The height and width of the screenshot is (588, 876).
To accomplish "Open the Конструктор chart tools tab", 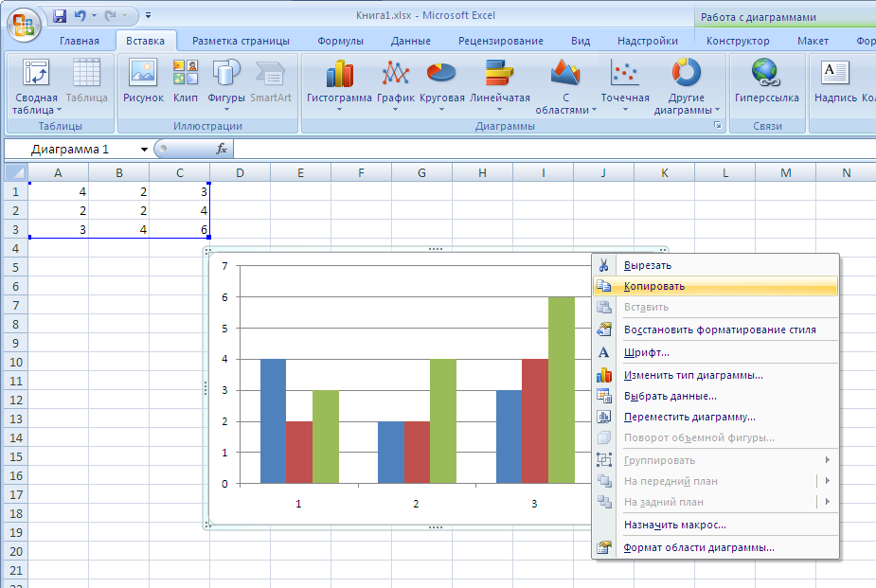I will click(738, 41).
